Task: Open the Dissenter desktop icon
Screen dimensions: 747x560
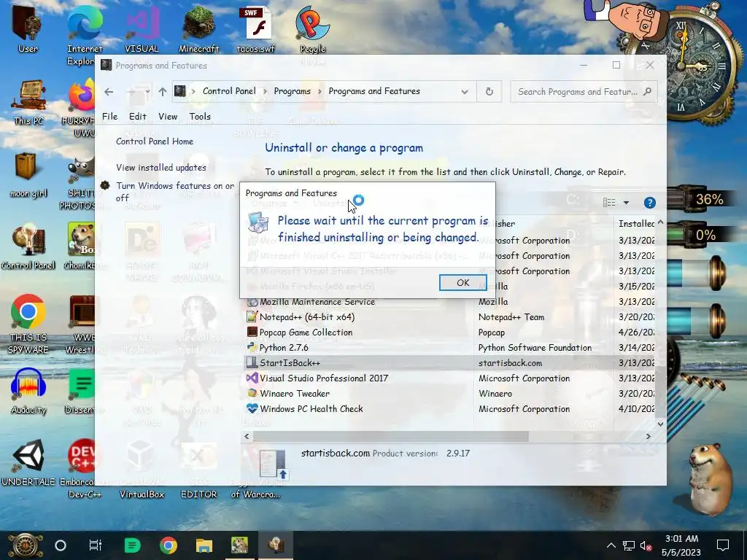Action: click(82, 392)
